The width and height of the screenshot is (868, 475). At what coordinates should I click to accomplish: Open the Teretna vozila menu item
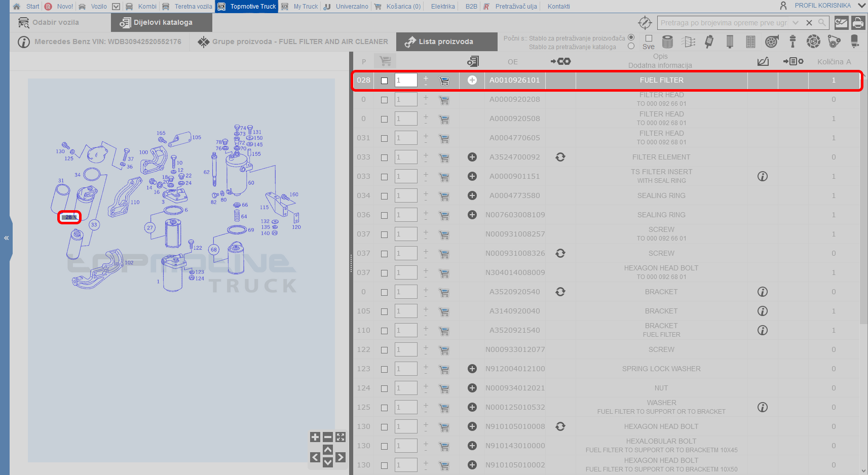click(193, 7)
